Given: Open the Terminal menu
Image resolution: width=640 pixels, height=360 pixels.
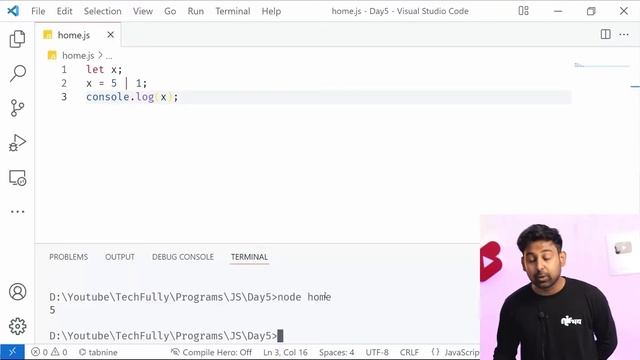Looking at the screenshot, I should click(x=233, y=11).
